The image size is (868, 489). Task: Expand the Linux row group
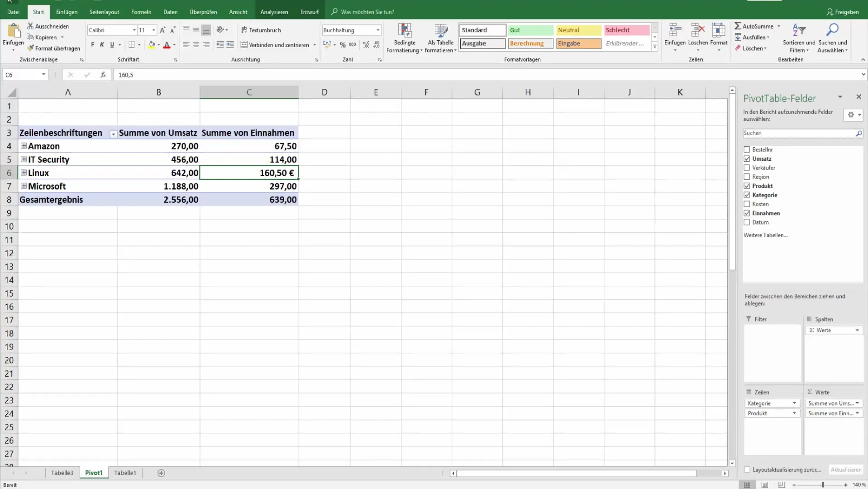[24, 173]
